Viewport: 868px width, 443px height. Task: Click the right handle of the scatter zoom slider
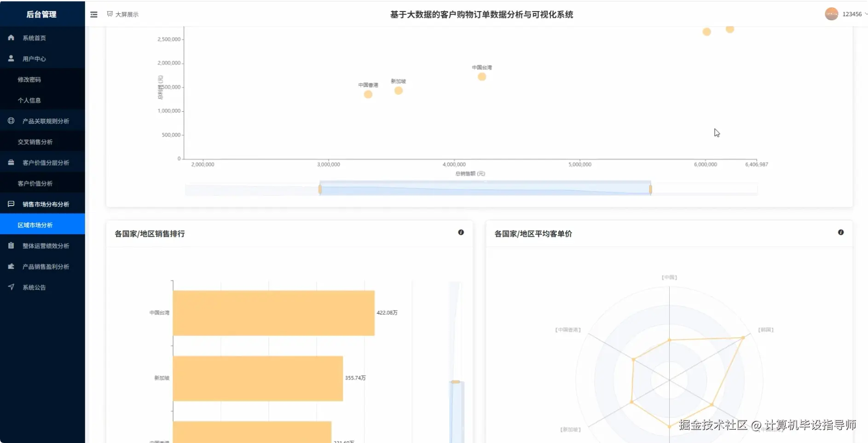pyautogui.click(x=650, y=189)
